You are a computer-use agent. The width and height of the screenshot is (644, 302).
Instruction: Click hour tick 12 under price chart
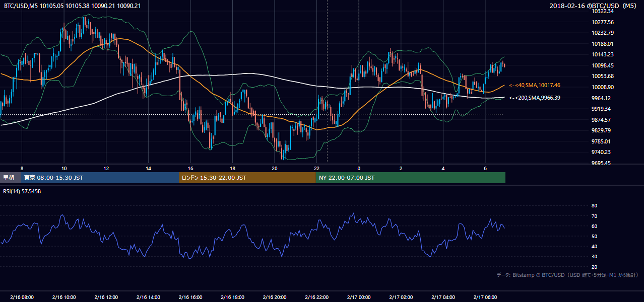[x=106, y=168]
